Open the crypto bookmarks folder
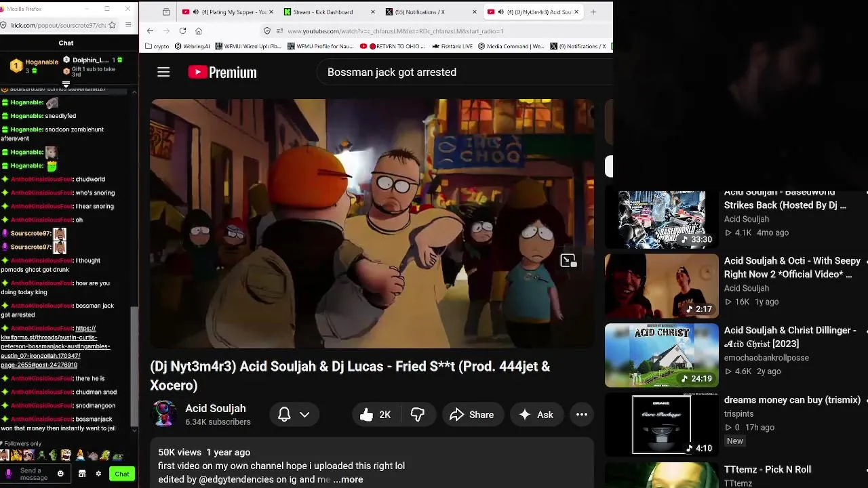868x488 pixels. point(157,47)
